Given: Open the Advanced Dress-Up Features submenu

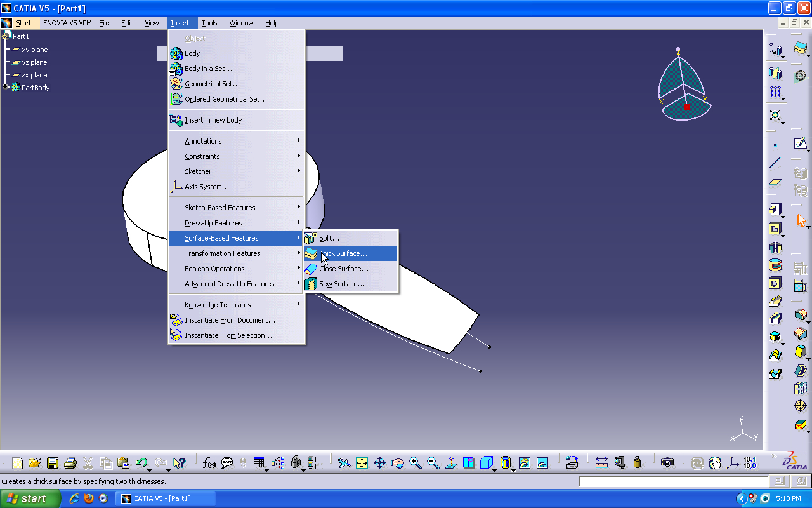Looking at the screenshot, I should coord(236,284).
